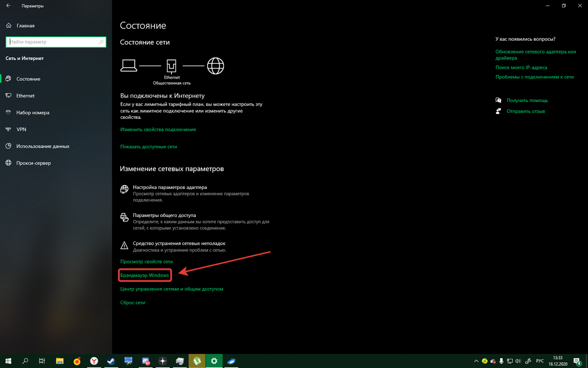
Task: Minimize the Параметры window
Action: pos(547,6)
